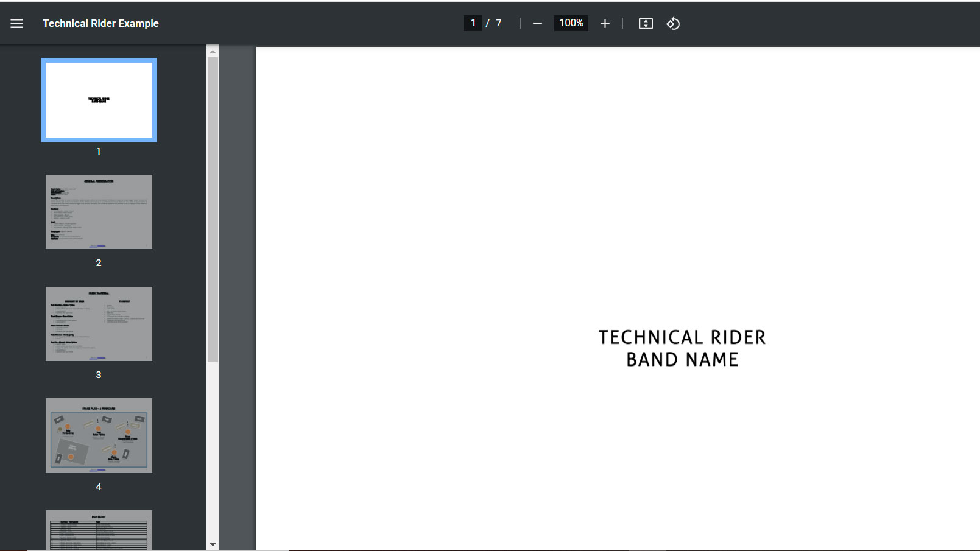
Task: Click the zoom in plus icon
Action: (605, 23)
